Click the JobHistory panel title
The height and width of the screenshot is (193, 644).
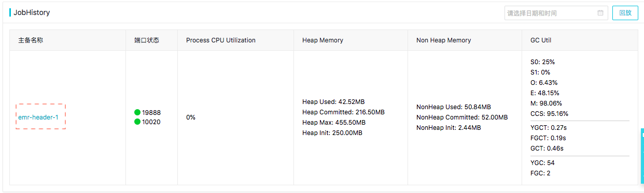click(32, 12)
